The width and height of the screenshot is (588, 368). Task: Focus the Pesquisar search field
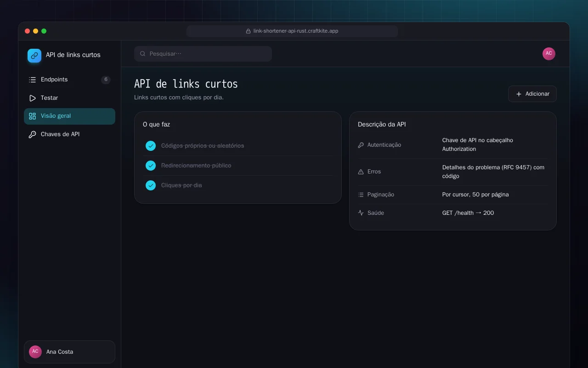tap(203, 54)
